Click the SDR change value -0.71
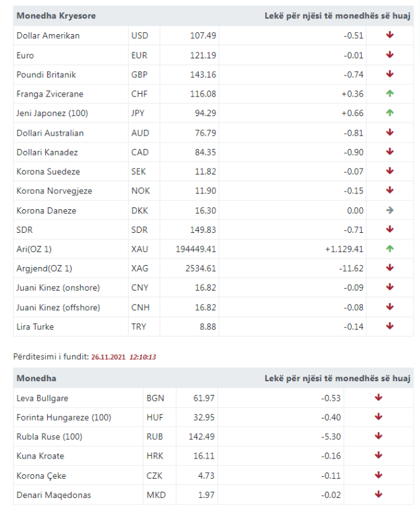 coord(354,230)
